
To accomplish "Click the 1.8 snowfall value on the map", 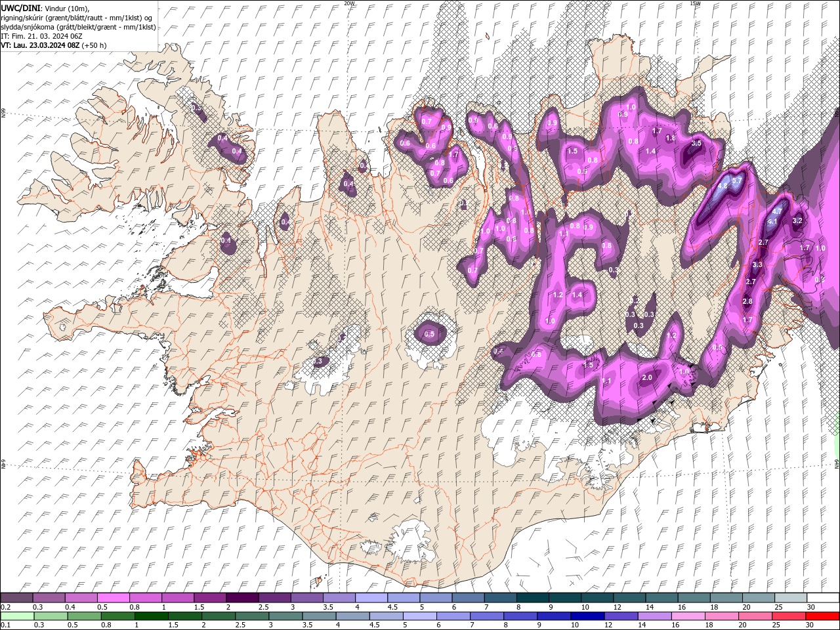I will click(670, 138).
